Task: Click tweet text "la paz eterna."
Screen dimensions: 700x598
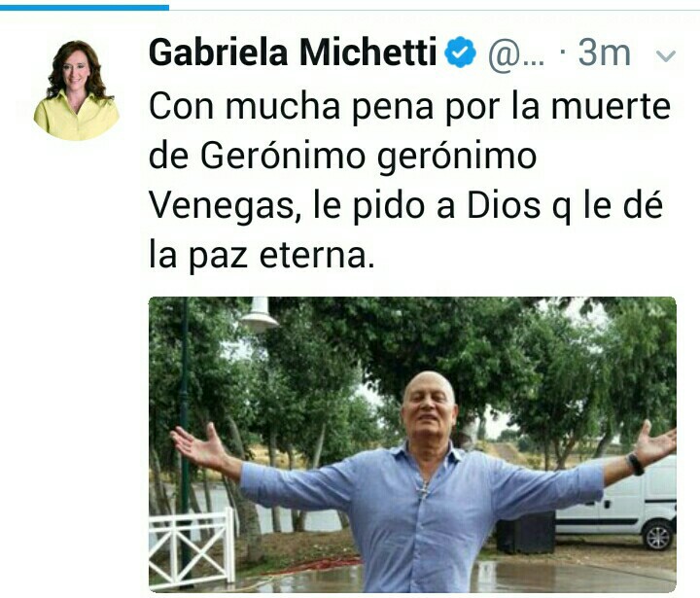Action: tap(262, 257)
